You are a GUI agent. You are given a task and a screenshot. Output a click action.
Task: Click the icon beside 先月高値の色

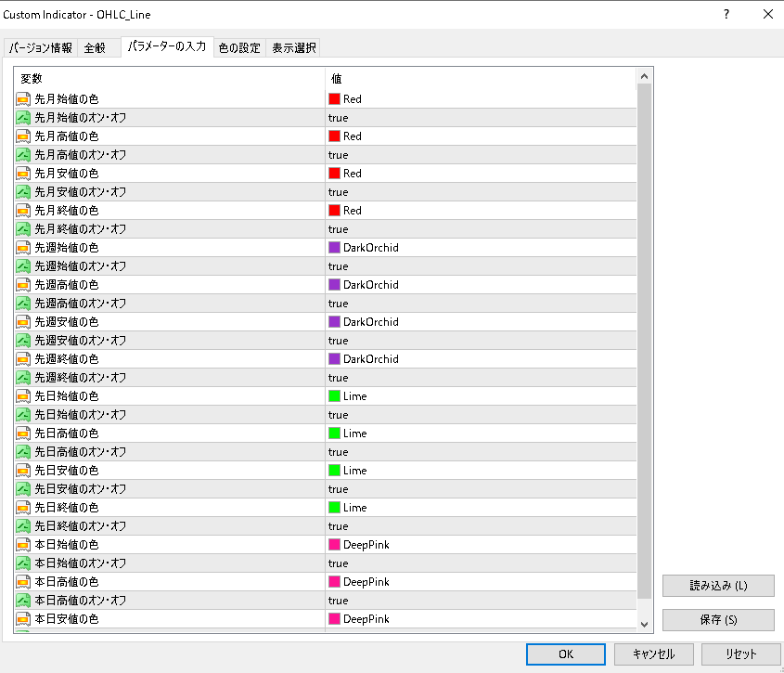click(x=23, y=136)
